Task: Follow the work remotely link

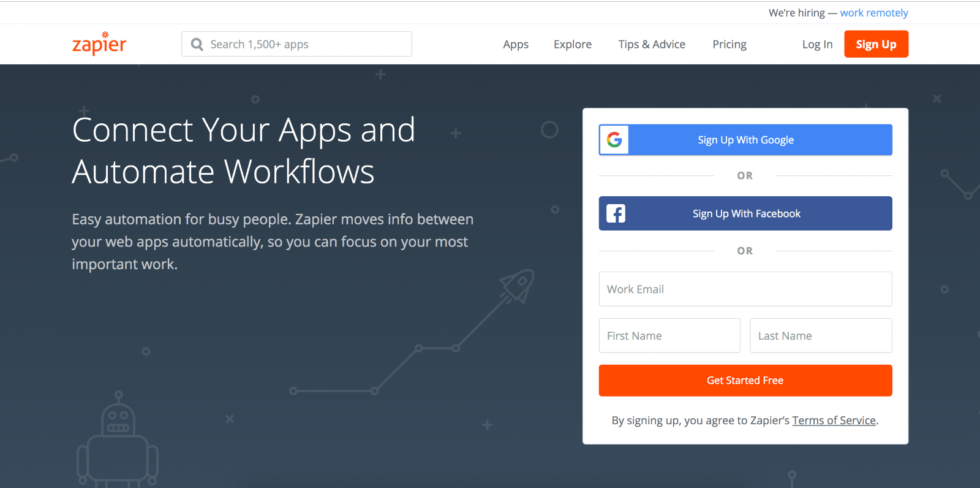Action: click(874, 13)
